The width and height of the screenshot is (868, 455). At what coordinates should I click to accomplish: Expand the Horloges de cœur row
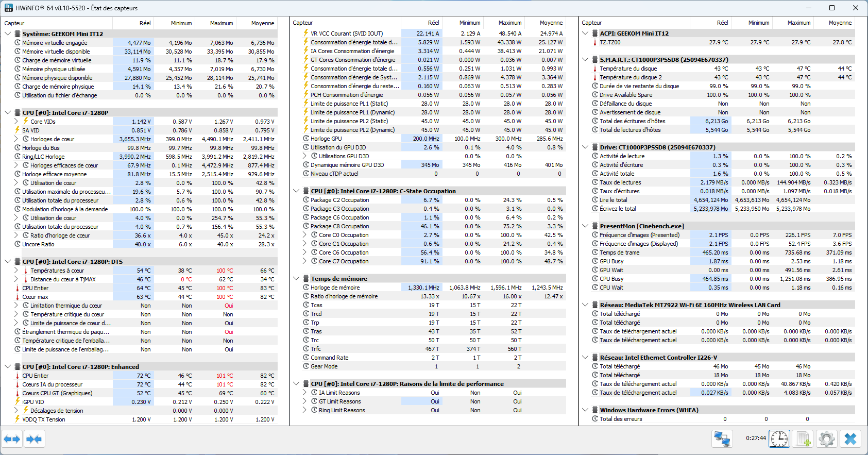coord(16,139)
